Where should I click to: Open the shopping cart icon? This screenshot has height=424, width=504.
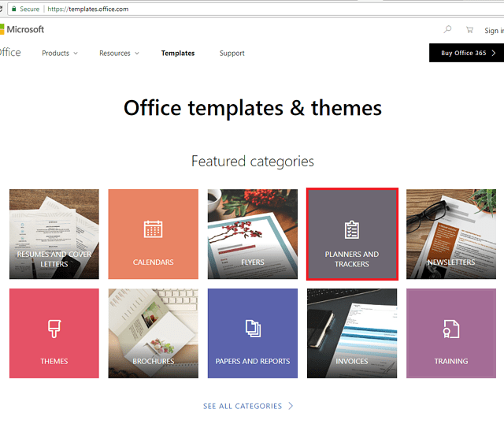(x=469, y=30)
